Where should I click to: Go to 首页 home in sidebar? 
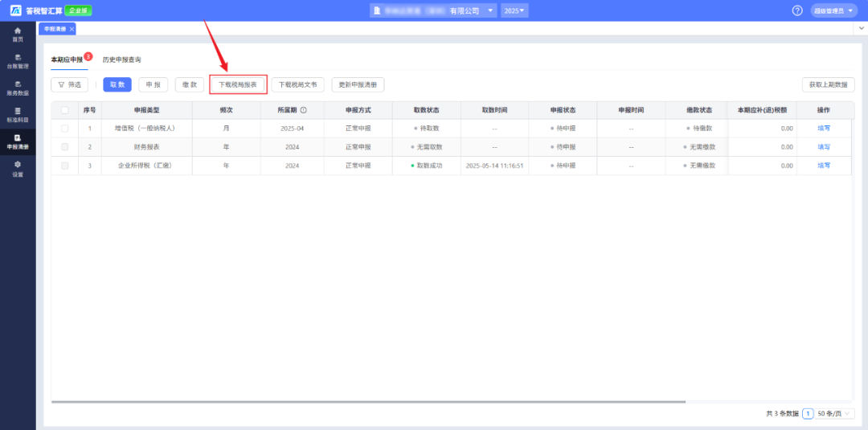coord(18,35)
